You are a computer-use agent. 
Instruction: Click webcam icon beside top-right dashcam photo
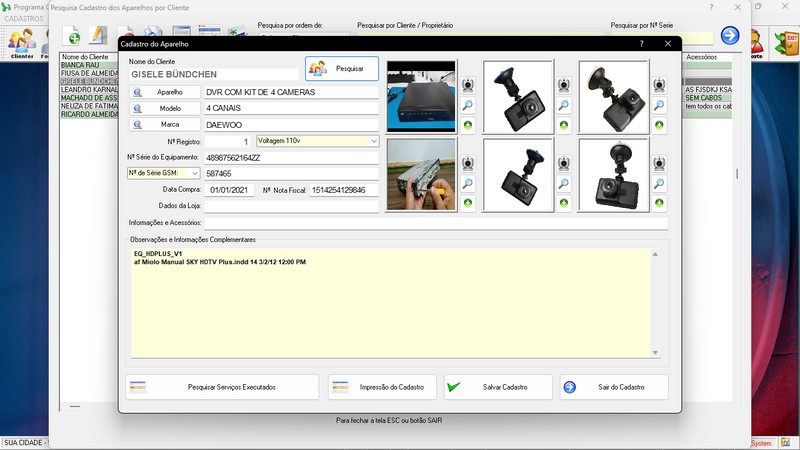[659, 84]
